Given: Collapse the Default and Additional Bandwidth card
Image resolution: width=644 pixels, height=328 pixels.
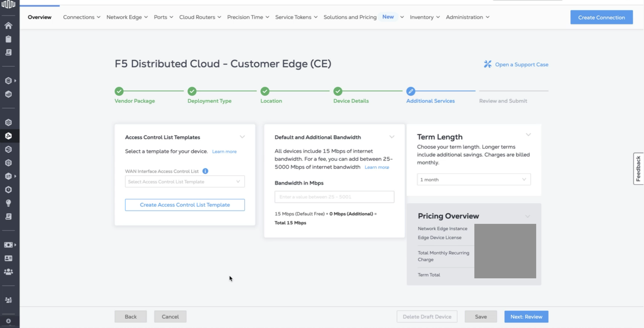Looking at the screenshot, I should [392, 137].
